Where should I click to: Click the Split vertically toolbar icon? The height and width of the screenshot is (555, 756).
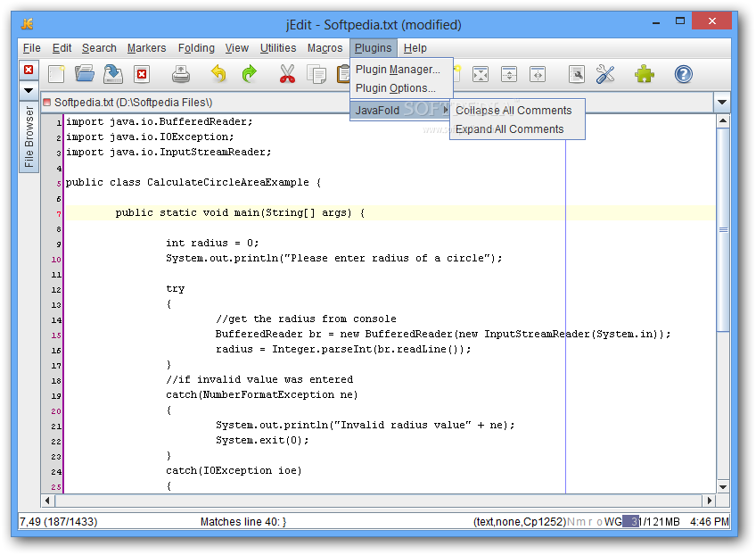(538, 74)
